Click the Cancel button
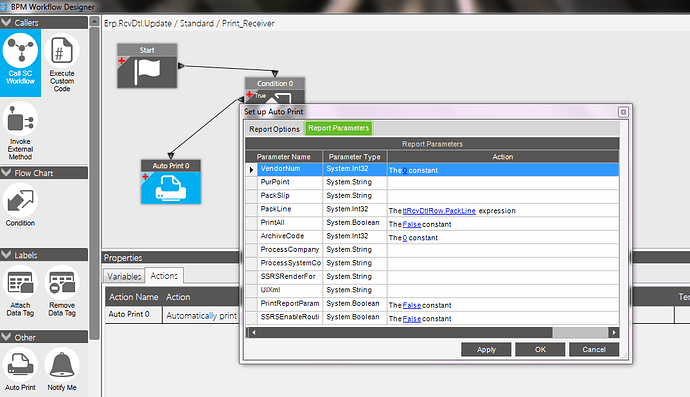Viewport: 690px width, 397px height. (594, 349)
